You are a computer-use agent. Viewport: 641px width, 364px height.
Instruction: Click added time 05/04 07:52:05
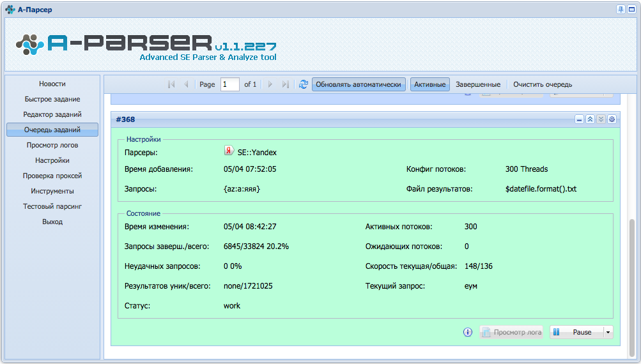250,169
